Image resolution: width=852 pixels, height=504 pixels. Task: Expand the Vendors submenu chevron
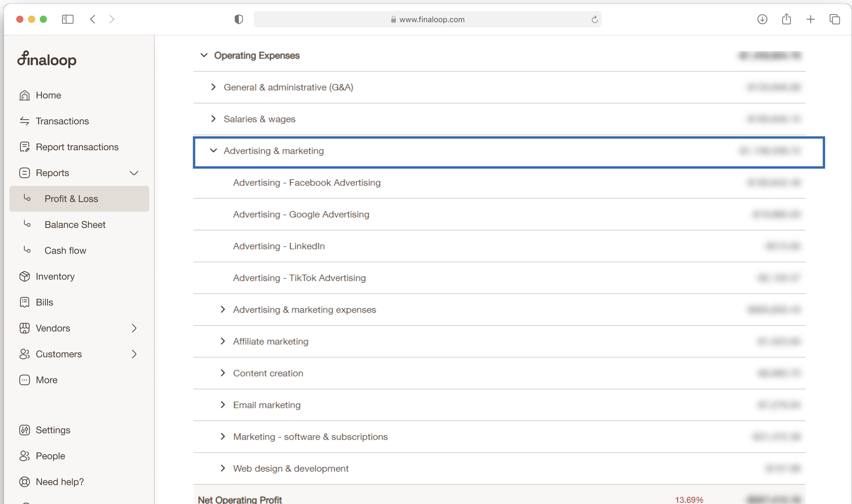coord(134,328)
